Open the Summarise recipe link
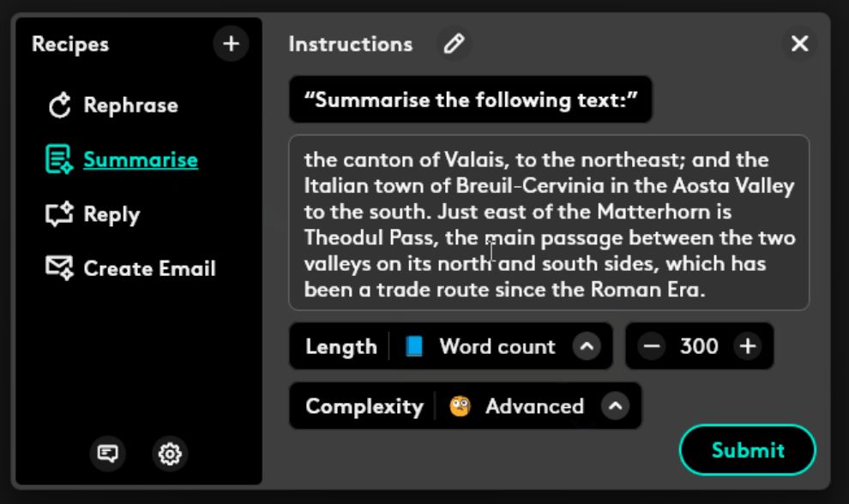The image size is (849, 504). click(x=141, y=159)
